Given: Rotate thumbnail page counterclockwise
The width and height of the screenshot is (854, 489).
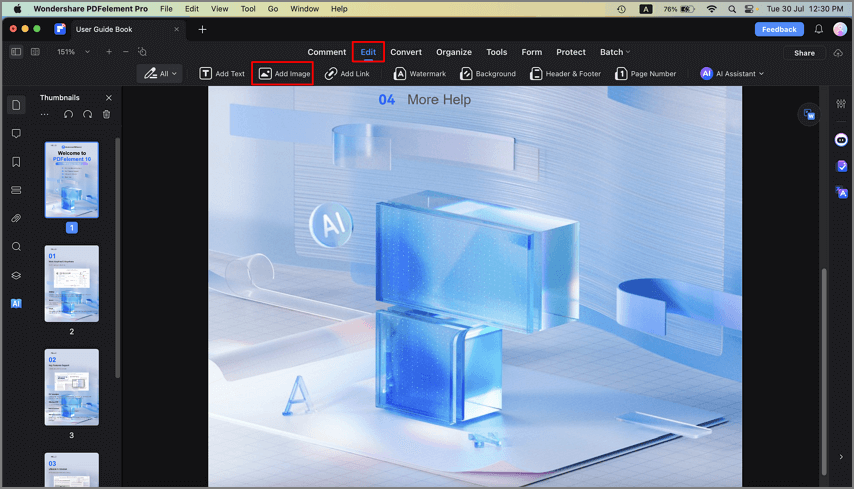Looking at the screenshot, I should coord(68,114).
